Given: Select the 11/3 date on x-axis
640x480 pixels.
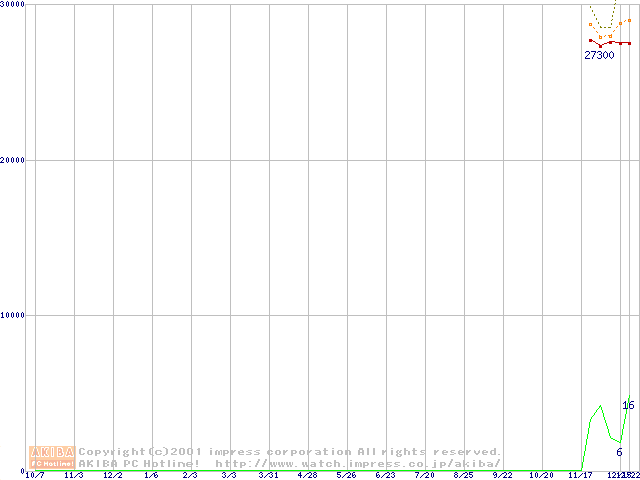Looking at the screenshot, I should coord(73,475).
